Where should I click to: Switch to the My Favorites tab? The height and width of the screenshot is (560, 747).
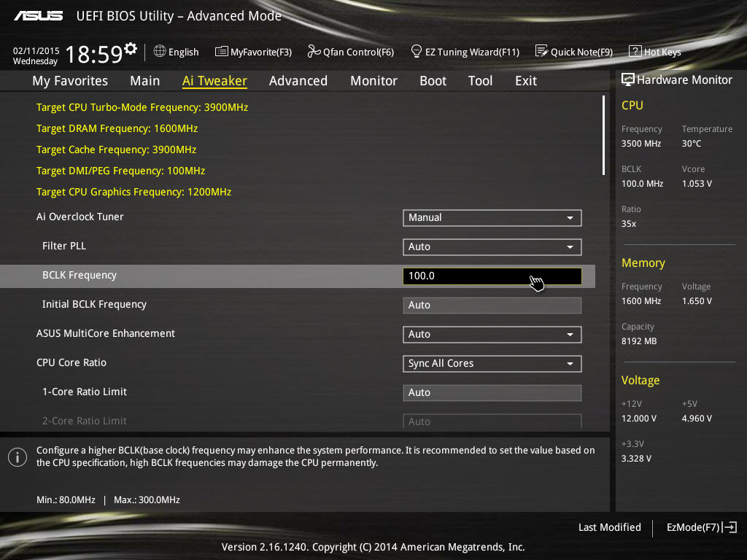[70, 81]
